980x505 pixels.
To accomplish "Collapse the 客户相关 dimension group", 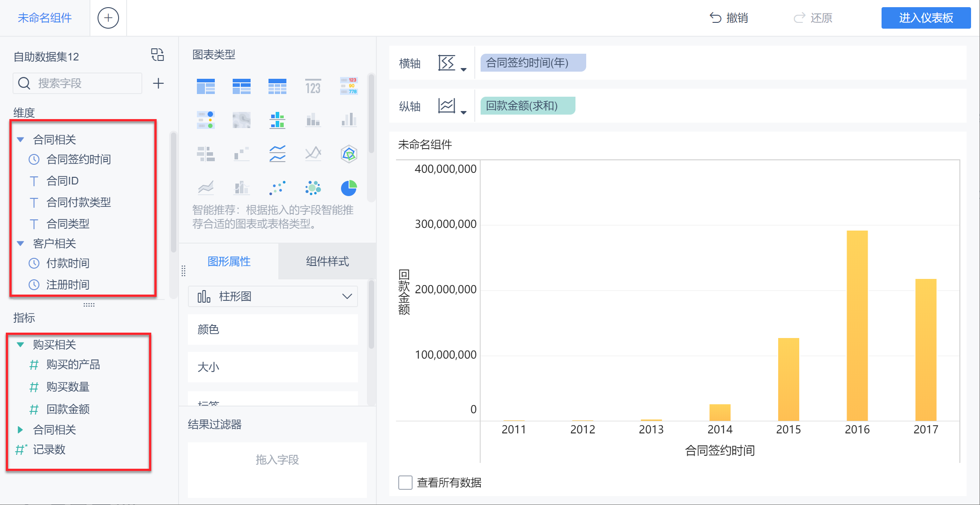I will click(21, 244).
